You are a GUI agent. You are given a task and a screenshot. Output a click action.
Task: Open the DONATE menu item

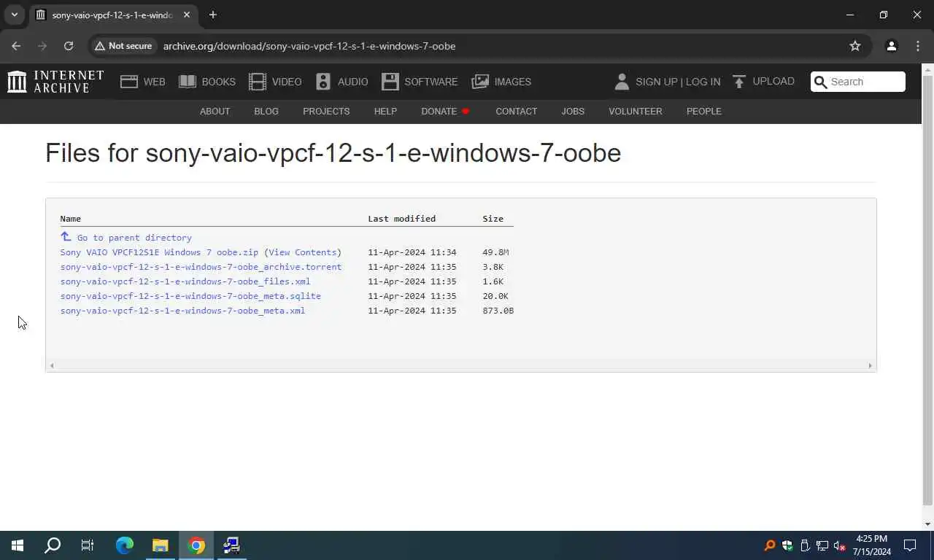pos(444,112)
